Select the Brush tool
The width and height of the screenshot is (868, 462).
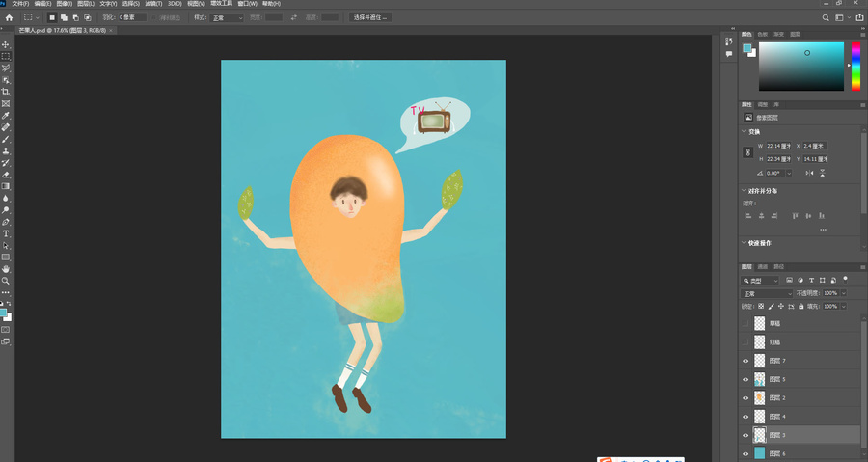[x=6, y=140]
